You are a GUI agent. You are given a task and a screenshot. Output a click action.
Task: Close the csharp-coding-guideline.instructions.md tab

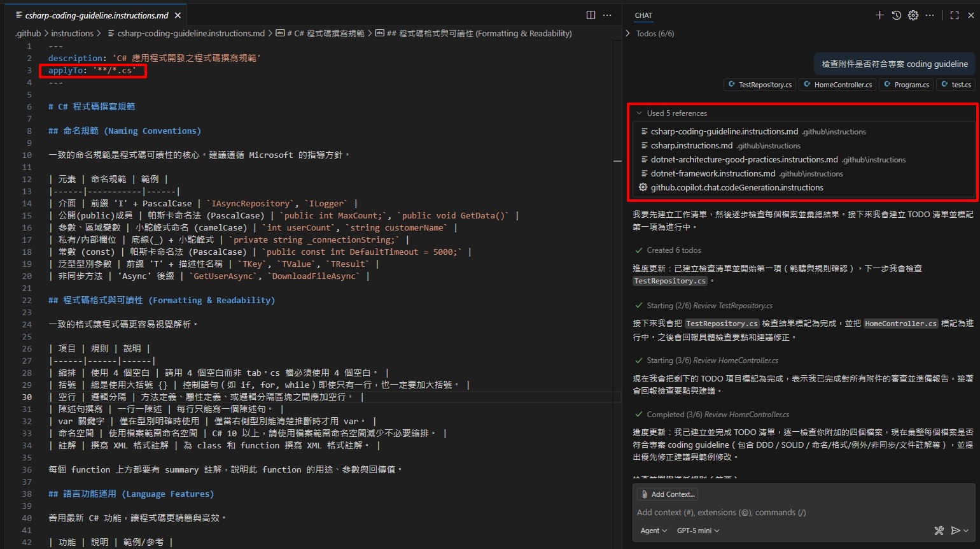point(178,15)
